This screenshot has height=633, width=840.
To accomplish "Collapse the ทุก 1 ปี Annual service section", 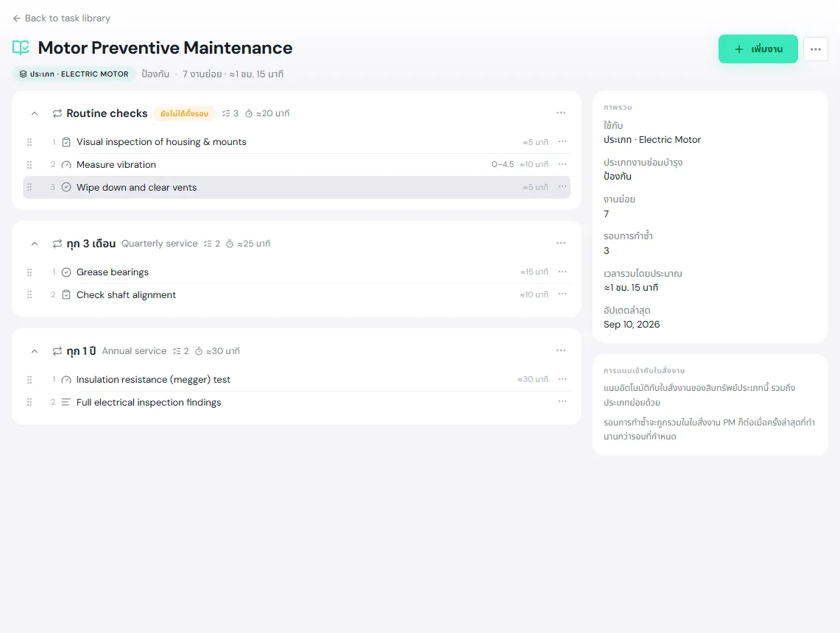I will 35,351.
